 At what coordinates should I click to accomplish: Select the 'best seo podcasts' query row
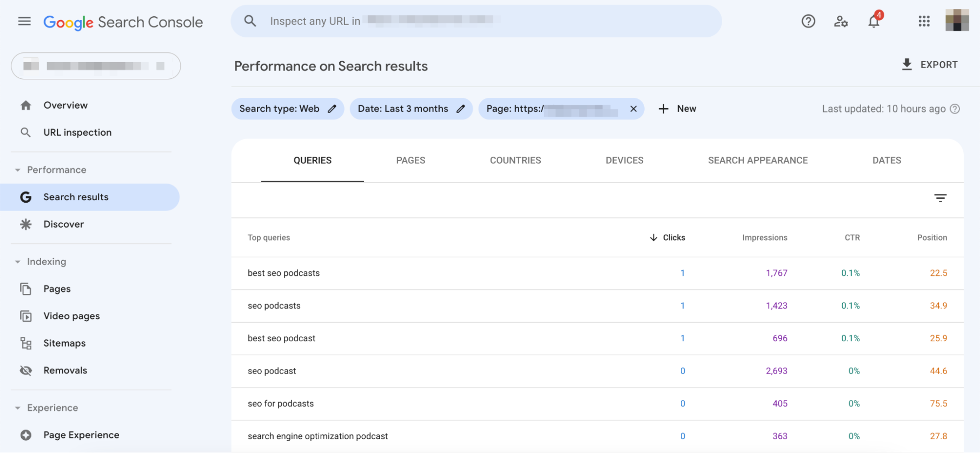pyautogui.click(x=597, y=273)
